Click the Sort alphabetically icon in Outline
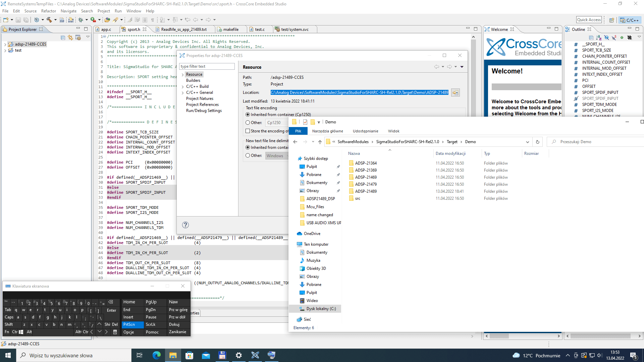This screenshot has height=362, width=644. point(599,38)
